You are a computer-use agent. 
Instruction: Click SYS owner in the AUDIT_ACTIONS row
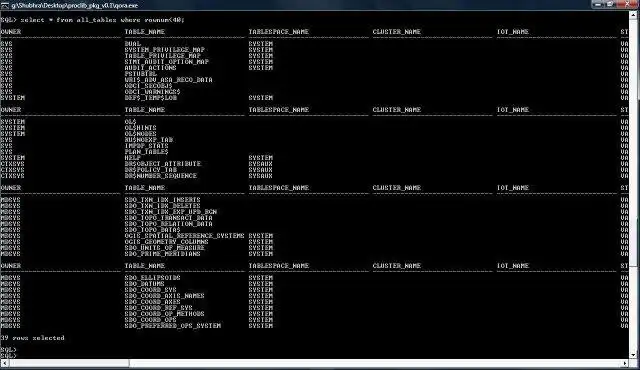click(7, 68)
